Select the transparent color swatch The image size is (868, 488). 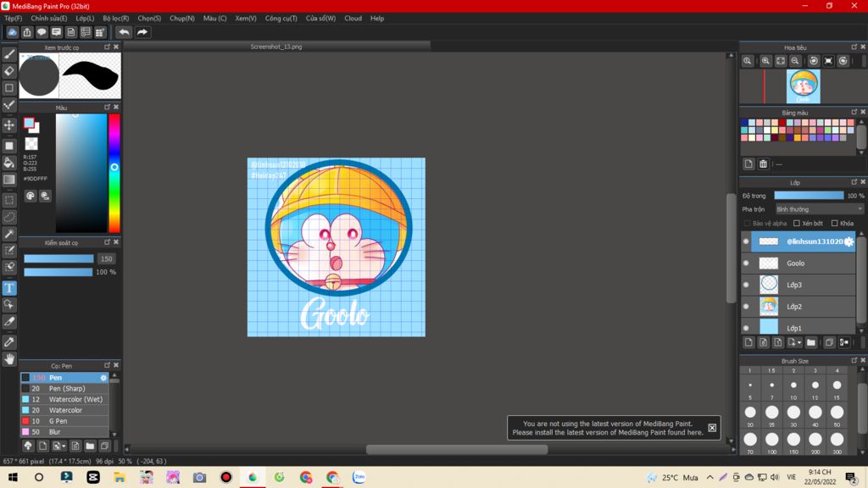pyautogui.click(x=31, y=144)
